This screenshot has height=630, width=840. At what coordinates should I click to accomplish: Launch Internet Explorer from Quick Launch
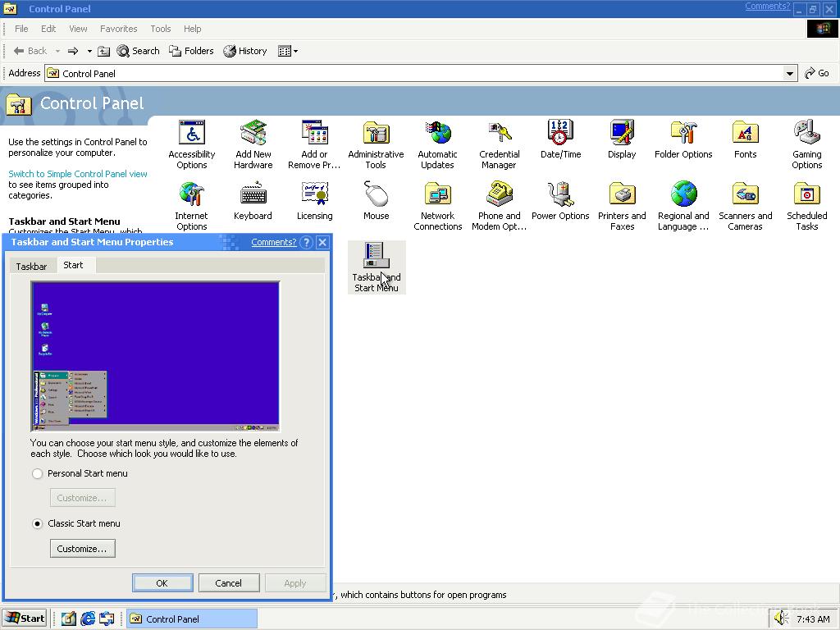[87, 619]
